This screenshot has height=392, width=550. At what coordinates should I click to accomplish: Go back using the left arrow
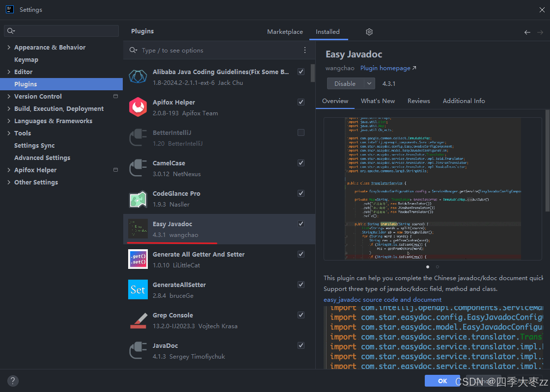click(x=527, y=32)
